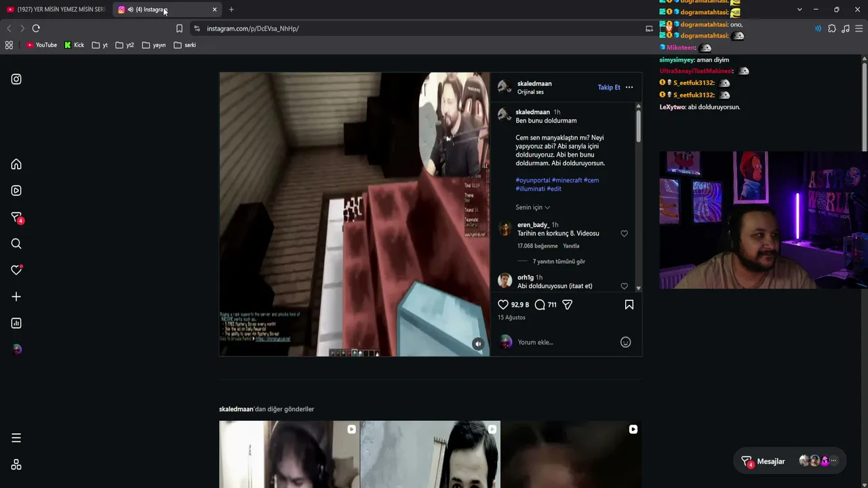Click the comments panel scrollbar

tap(638, 125)
